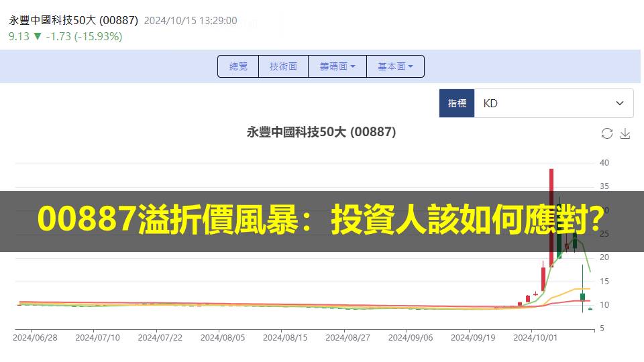
Task: Click the current price 9.13
Action: [x=19, y=36]
